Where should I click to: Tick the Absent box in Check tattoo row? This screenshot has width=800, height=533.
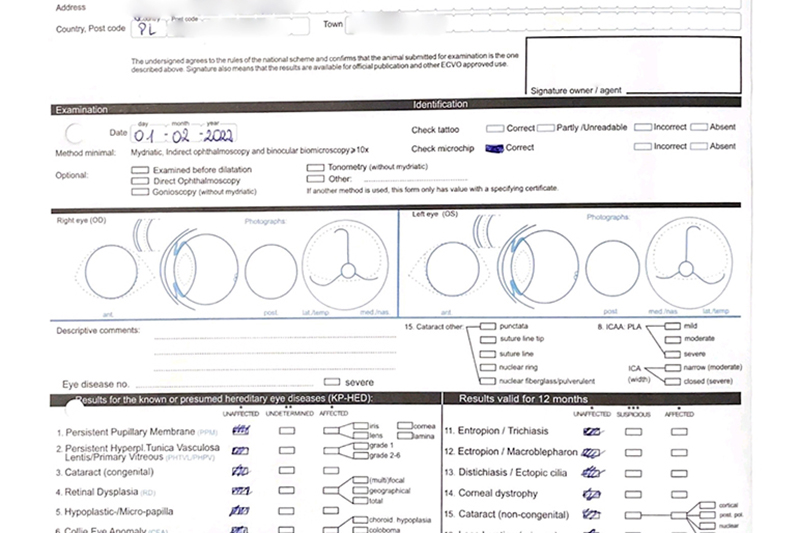click(698, 127)
